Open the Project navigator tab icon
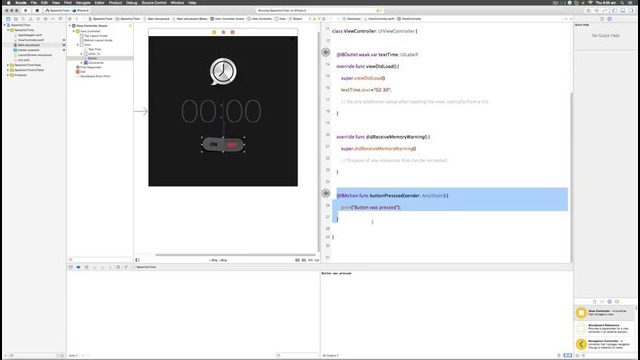Image resolution: width=640 pixels, height=360 pixels. coord(8,19)
